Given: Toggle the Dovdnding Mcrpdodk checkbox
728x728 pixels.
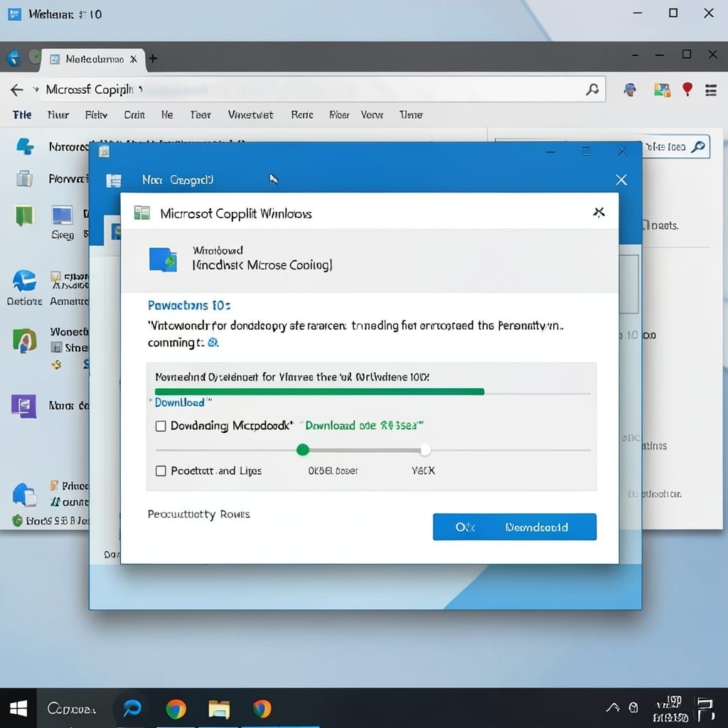Looking at the screenshot, I should click(x=161, y=426).
